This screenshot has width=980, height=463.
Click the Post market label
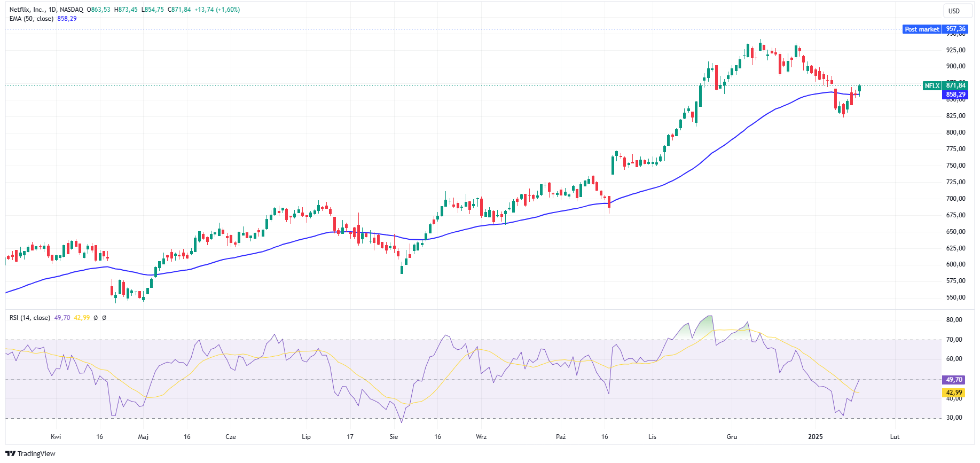coord(922,29)
